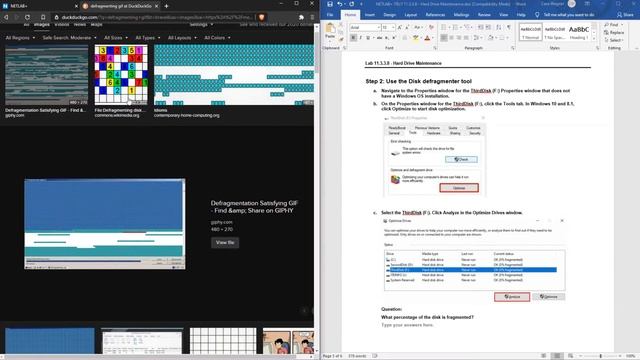Apply the Heading 1 style

579,32
